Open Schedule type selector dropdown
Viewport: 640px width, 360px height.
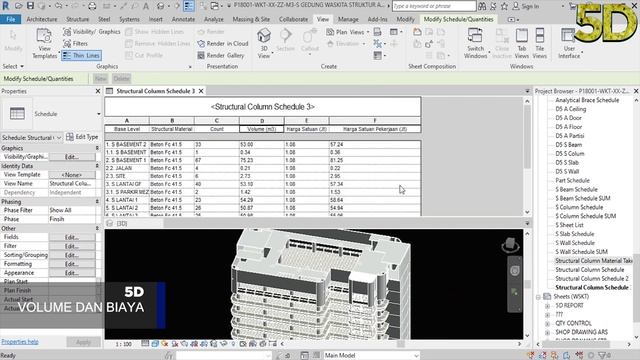tap(99, 114)
